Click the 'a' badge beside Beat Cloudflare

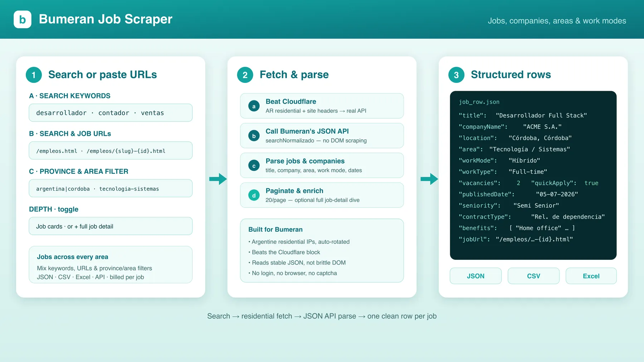[254, 106]
